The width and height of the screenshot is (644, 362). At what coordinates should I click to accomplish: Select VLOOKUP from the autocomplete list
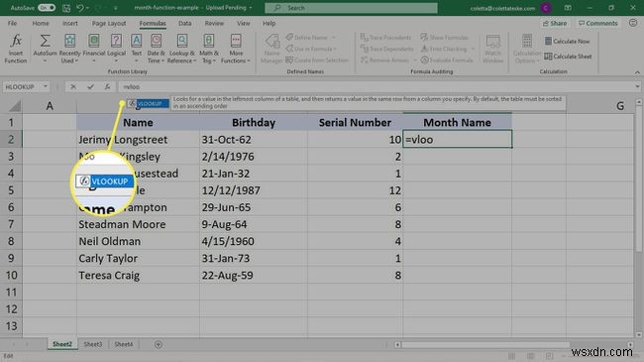point(149,104)
